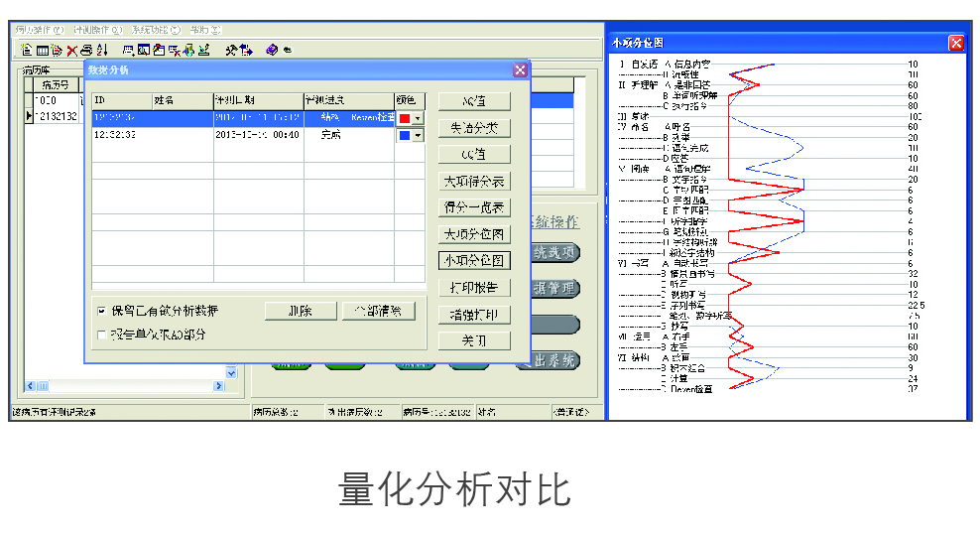980x535 pixels.
Task: Show the 大项分位图 chart
Action: click(474, 234)
